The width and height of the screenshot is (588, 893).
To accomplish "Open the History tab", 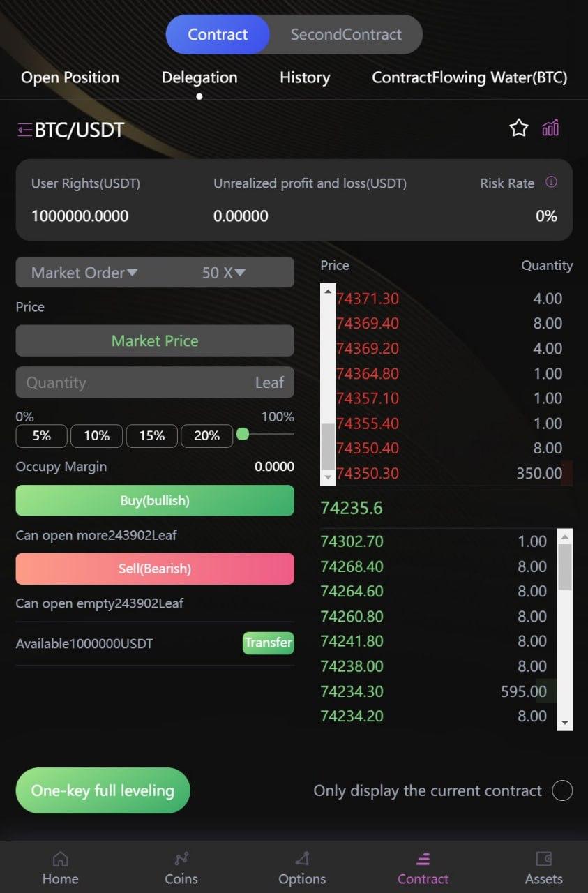I will coord(304,77).
